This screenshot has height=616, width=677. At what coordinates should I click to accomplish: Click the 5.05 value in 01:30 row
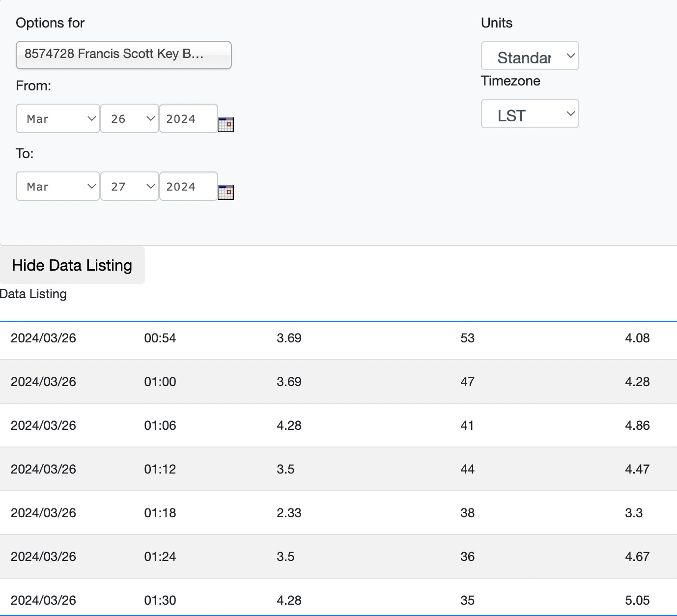pyautogui.click(x=637, y=600)
